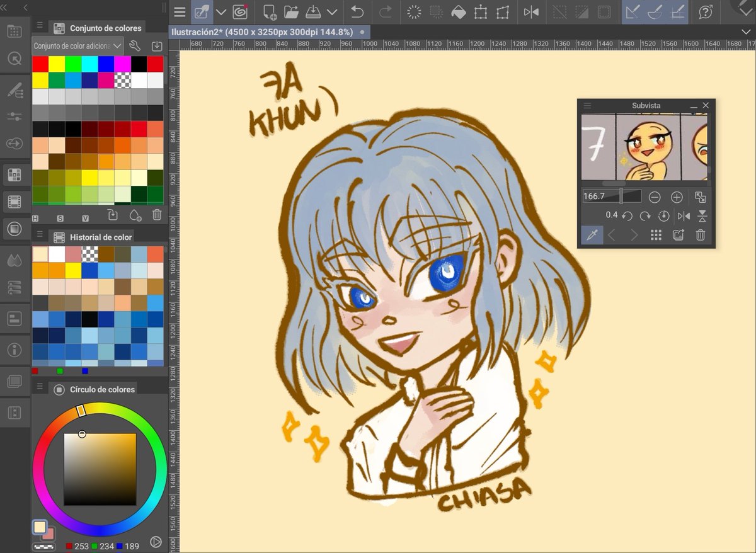Image resolution: width=756 pixels, height=553 pixels.
Task: Expand the tool dropdown arrow beside active tool
Action: coord(220,12)
